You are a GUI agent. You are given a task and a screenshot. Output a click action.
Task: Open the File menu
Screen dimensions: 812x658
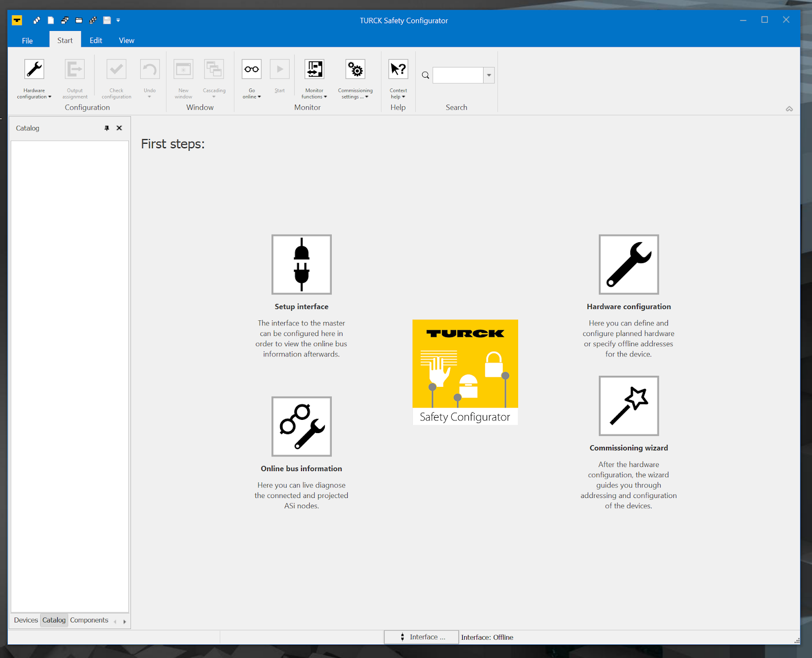tap(27, 41)
